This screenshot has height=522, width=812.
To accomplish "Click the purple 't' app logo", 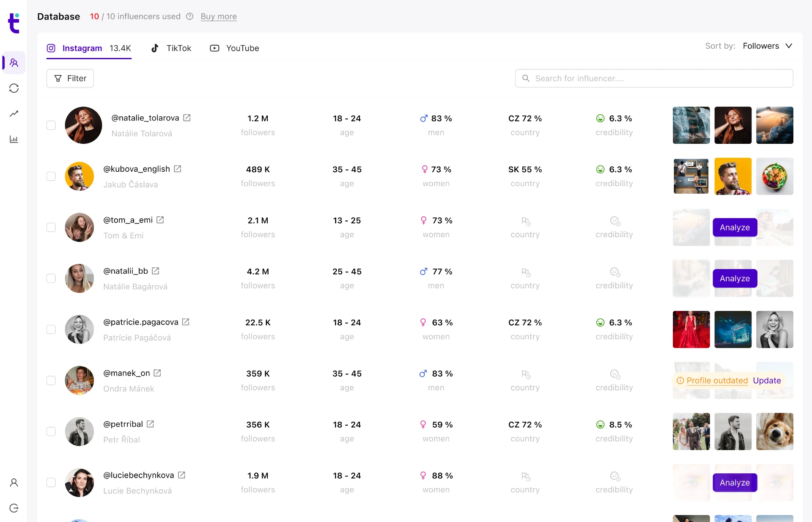I will (x=14, y=23).
